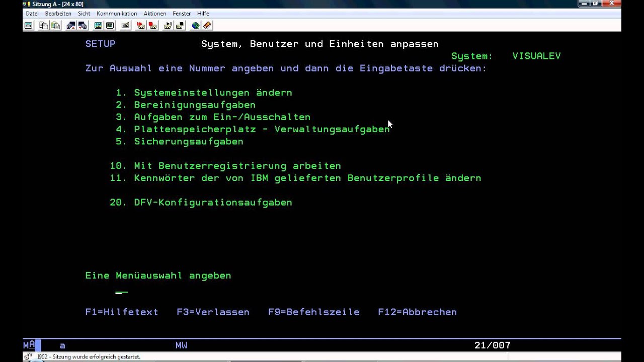Select option 3 Aufgaben zum Ein-/Ausschalten
The image size is (644, 362).
pos(213,117)
